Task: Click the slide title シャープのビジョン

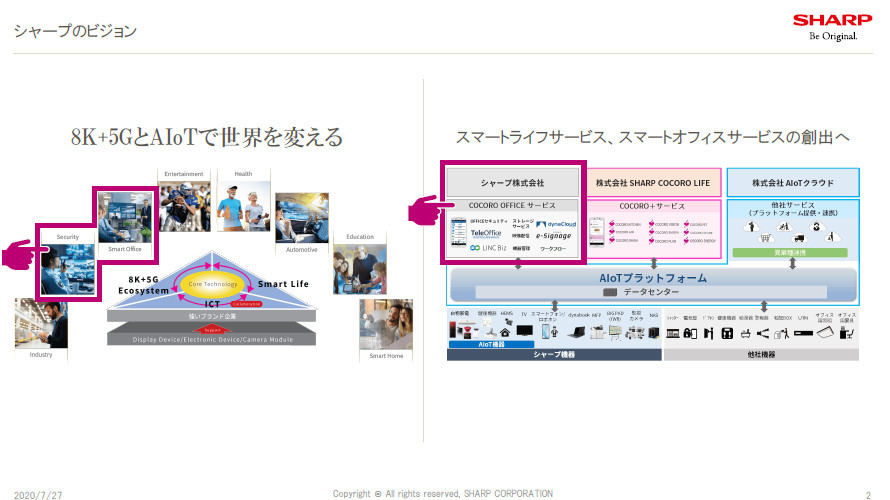Action: [75, 31]
